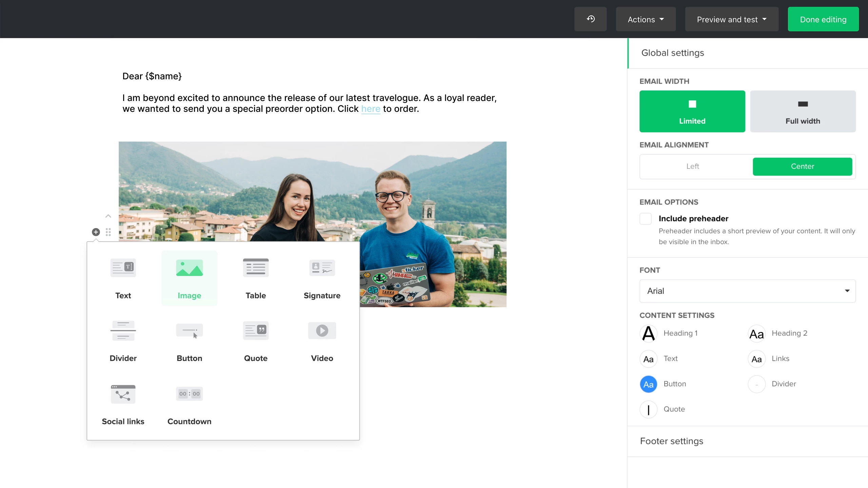The image size is (868, 488).
Task: Select Full width email width
Action: (x=803, y=111)
